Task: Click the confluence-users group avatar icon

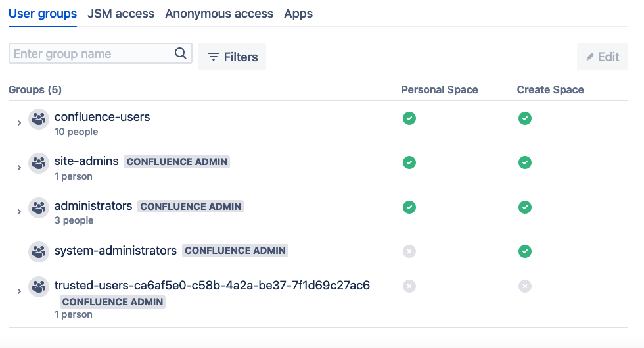Action: [x=39, y=119]
